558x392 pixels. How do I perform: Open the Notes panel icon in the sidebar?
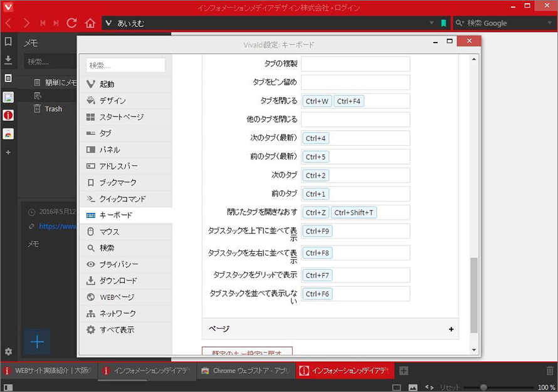click(x=8, y=78)
